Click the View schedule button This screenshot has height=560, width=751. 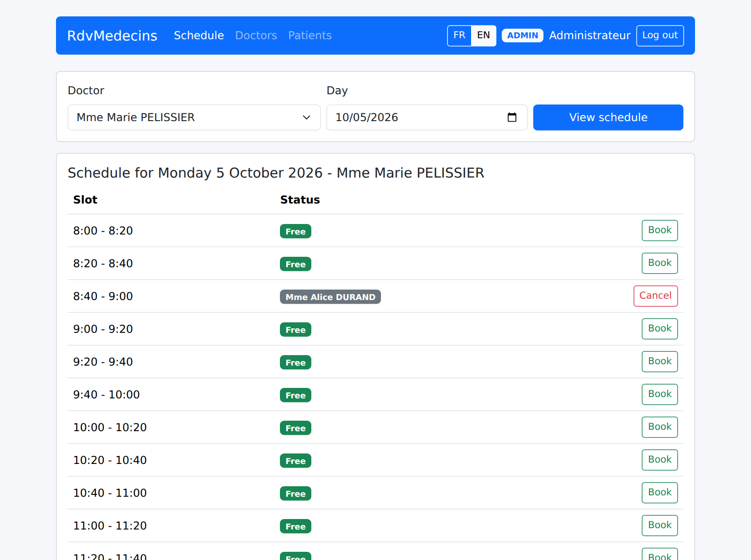tap(608, 117)
